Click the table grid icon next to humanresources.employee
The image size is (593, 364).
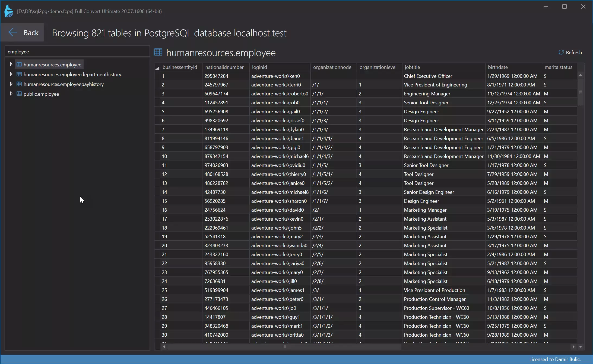[19, 64]
